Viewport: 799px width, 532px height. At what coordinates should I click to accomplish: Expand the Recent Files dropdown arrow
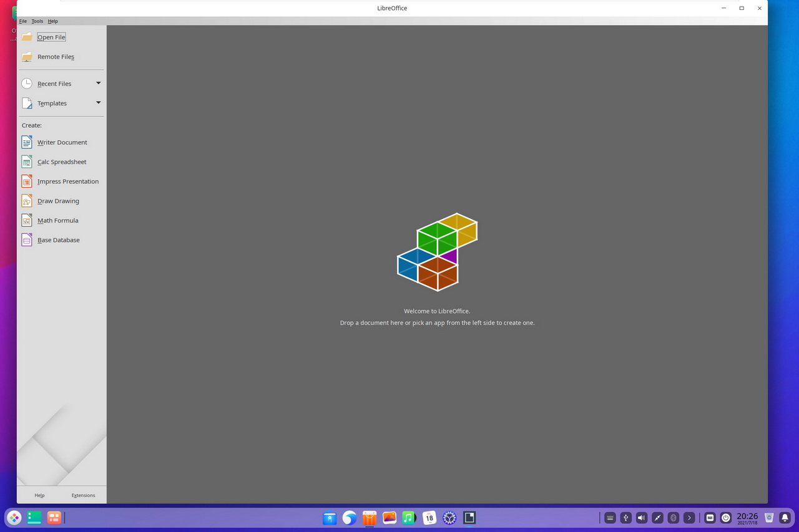98,83
